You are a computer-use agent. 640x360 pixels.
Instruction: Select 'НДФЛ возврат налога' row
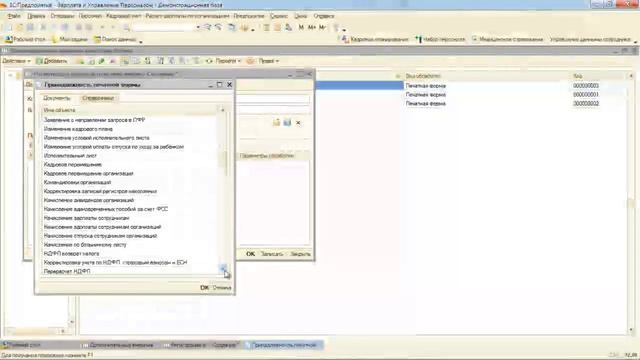(x=129, y=253)
